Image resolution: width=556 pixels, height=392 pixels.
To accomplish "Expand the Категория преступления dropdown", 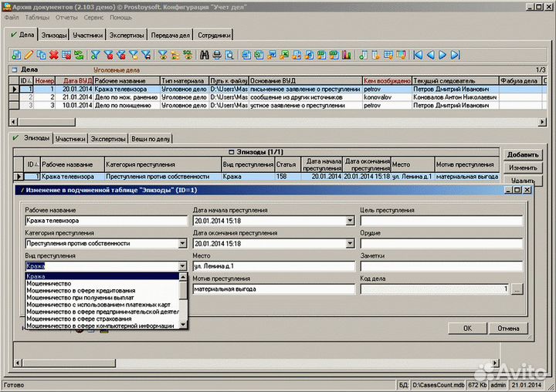I will point(182,243).
